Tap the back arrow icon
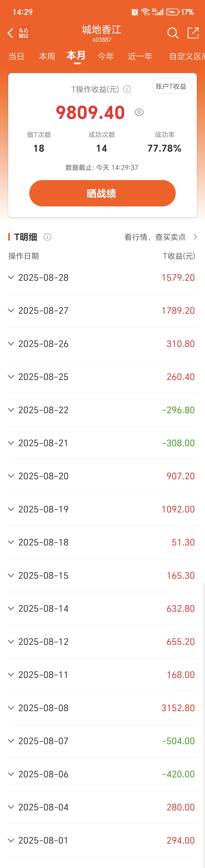Viewport: 205px width, 868px height. 10,33
